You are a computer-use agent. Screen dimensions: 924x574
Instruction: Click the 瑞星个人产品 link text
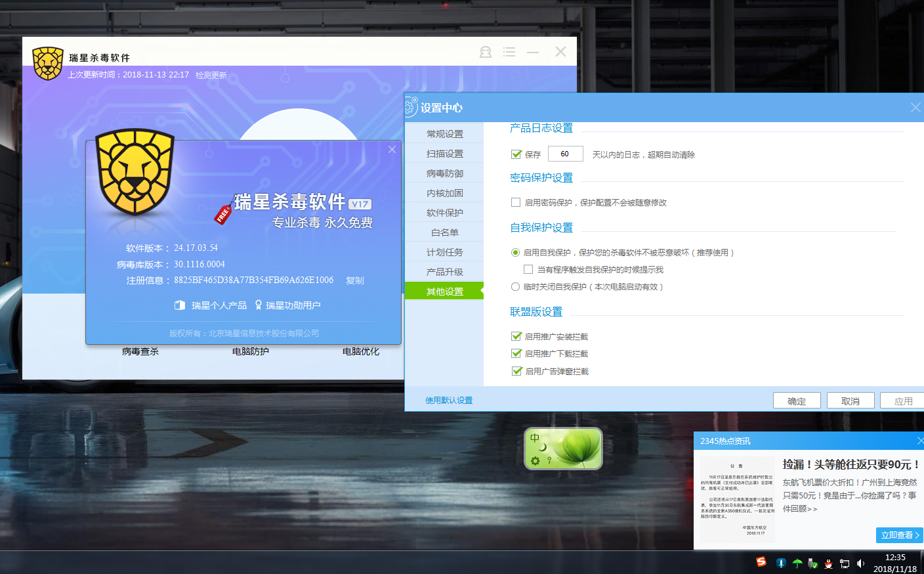219,305
